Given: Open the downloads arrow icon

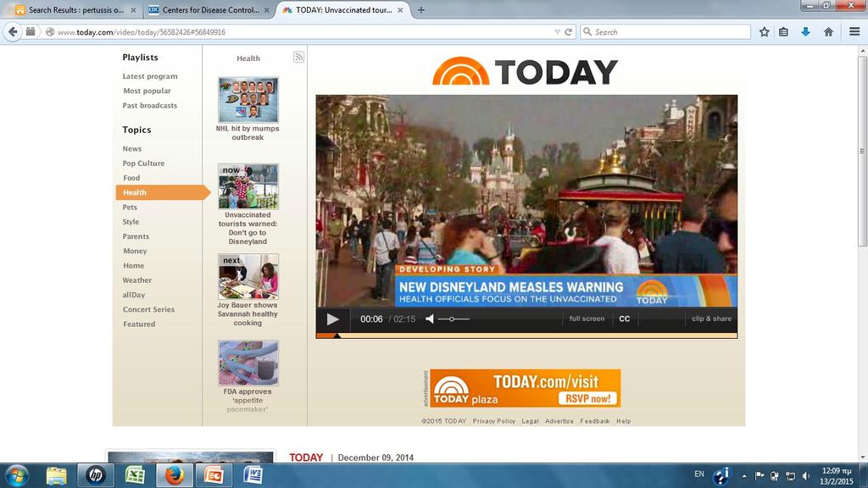Looking at the screenshot, I should click(805, 32).
